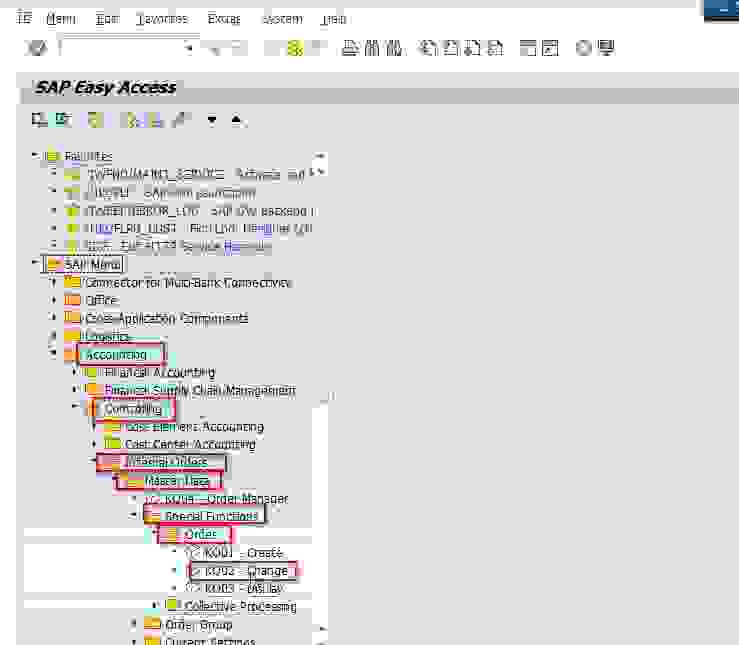Screen dimensions: 739x645
Task: Open SAP Business Workplace icon
Action: click(x=95, y=120)
